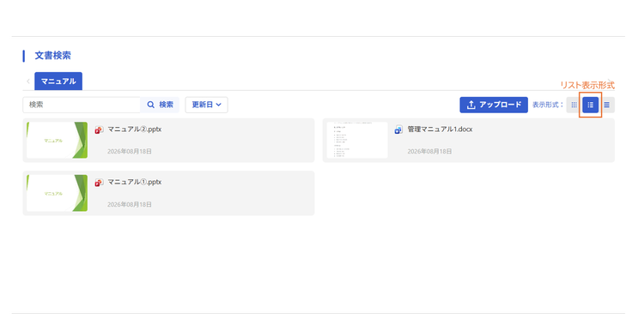Open the 管理マニュアル1.docx thumbnail preview

click(357, 141)
